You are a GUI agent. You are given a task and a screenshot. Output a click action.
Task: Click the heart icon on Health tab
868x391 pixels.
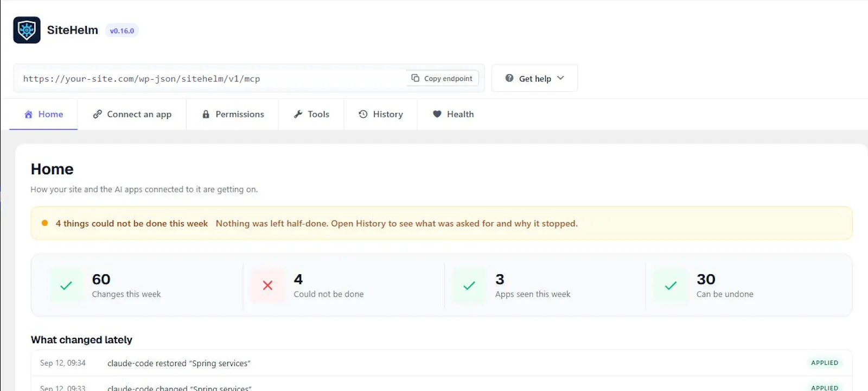437,114
